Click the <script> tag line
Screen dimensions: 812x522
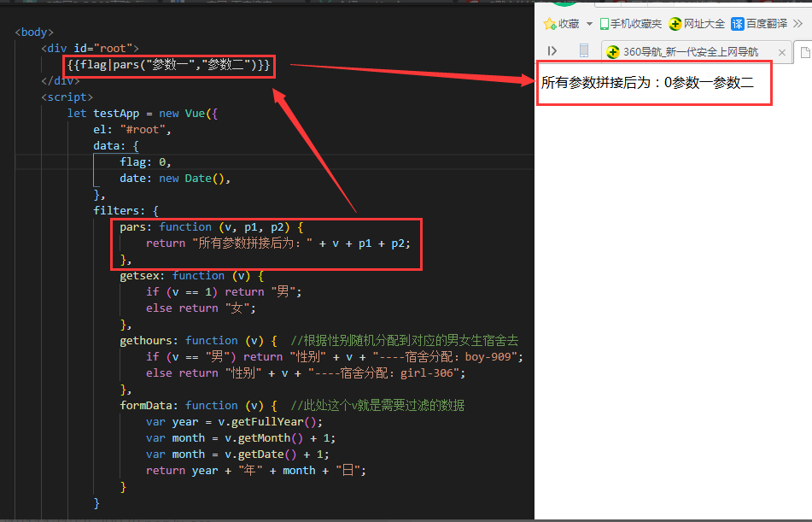coord(67,97)
